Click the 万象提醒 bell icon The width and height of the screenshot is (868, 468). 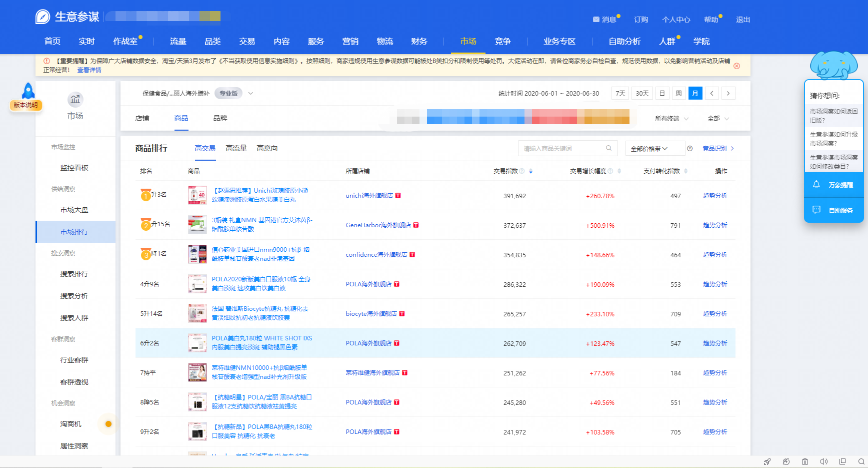click(816, 185)
